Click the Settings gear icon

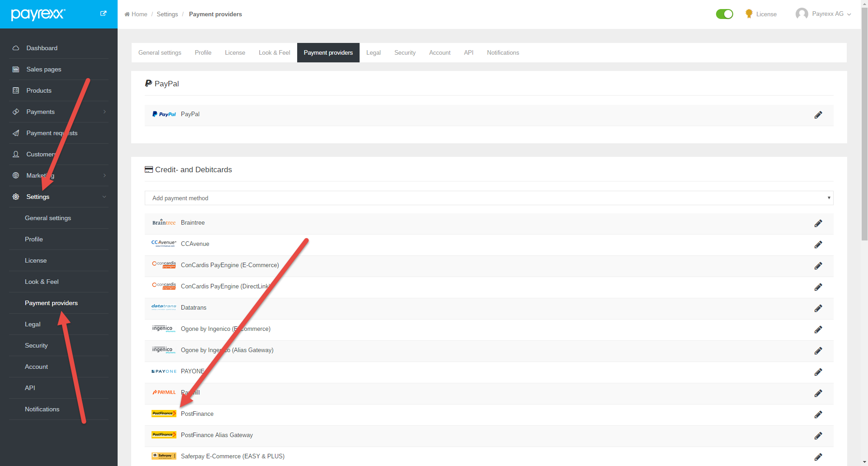pos(16,197)
